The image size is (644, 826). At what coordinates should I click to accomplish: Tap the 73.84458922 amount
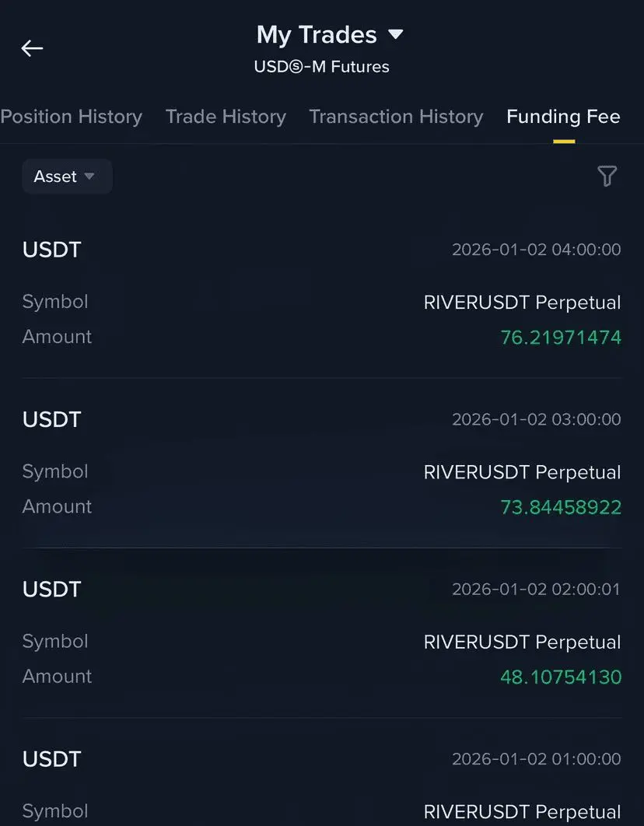tap(560, 508)
